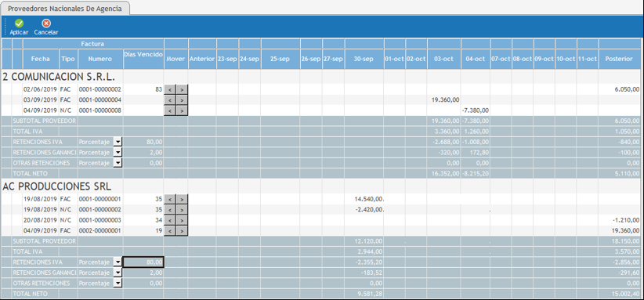Image resolution: width=644 pixels, height=300 pixels.
Task: Move invoice 0001-00000004 right arrow
Action: point(182,99)
